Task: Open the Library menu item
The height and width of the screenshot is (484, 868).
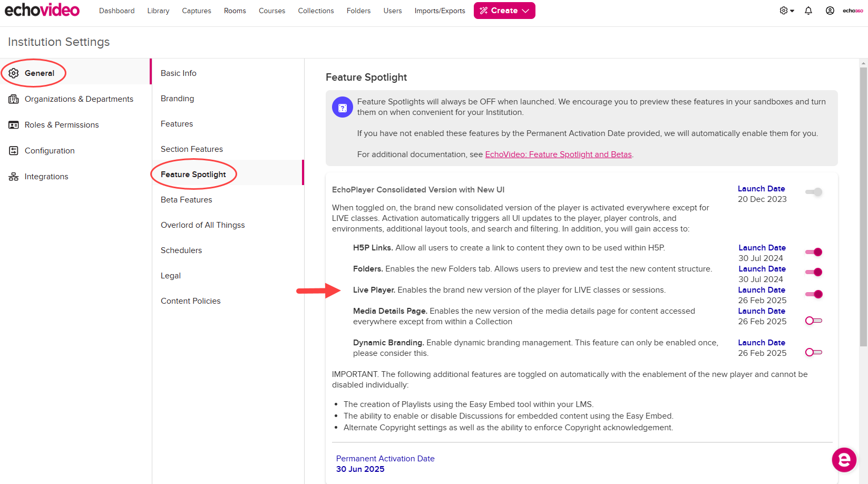Action: [158, 11]
